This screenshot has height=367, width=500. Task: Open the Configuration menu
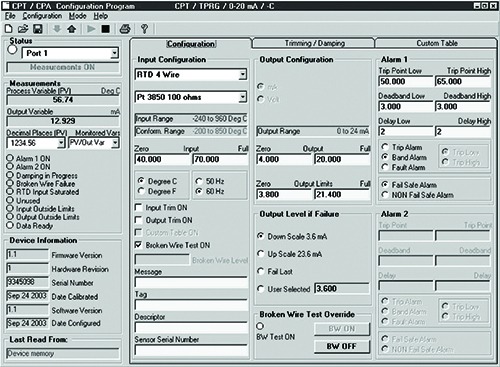tap(42, 16)
